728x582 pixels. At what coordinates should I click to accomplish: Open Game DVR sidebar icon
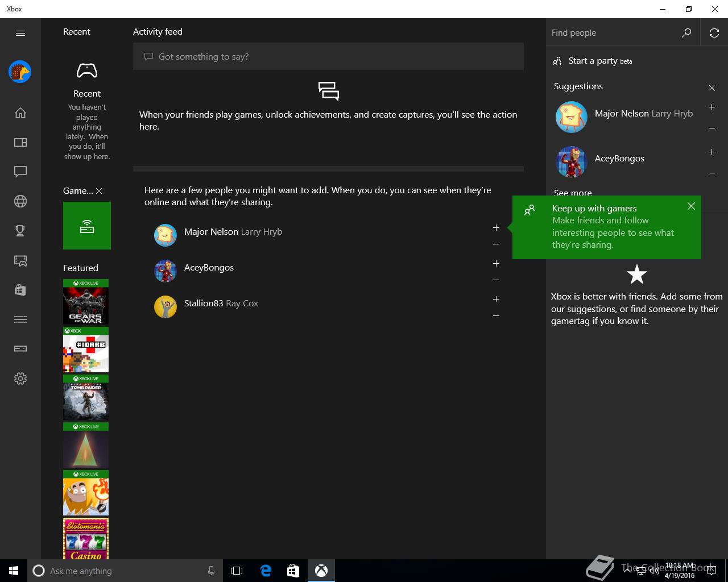[x=20, y=260]
